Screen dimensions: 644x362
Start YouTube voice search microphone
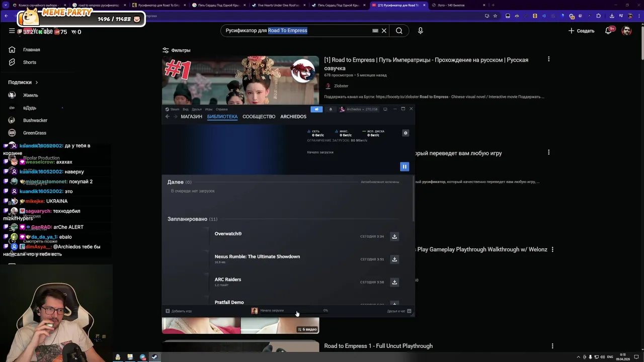coord(421,31)
